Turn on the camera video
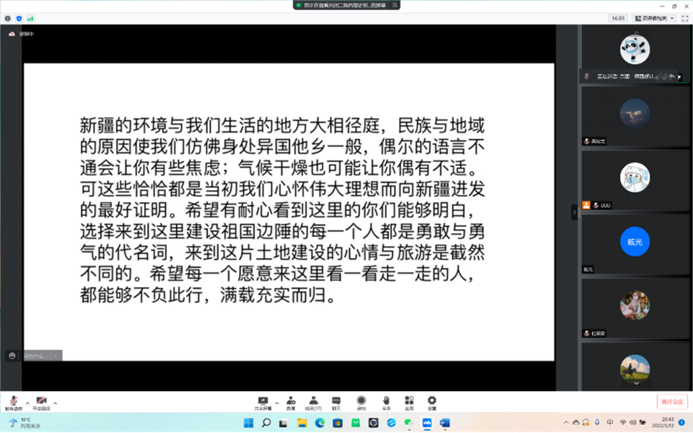 coord(42,401)
